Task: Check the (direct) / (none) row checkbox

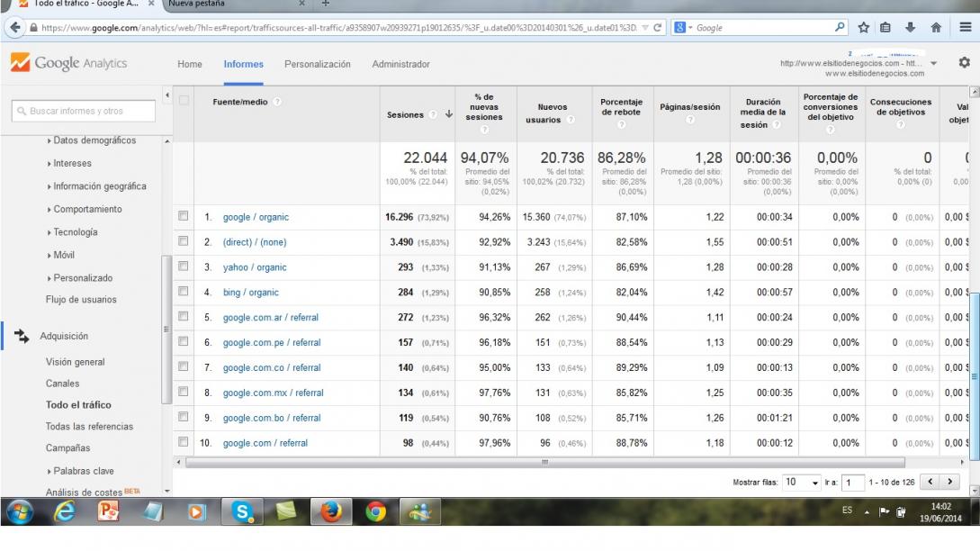Action: (x=183, y=240)
